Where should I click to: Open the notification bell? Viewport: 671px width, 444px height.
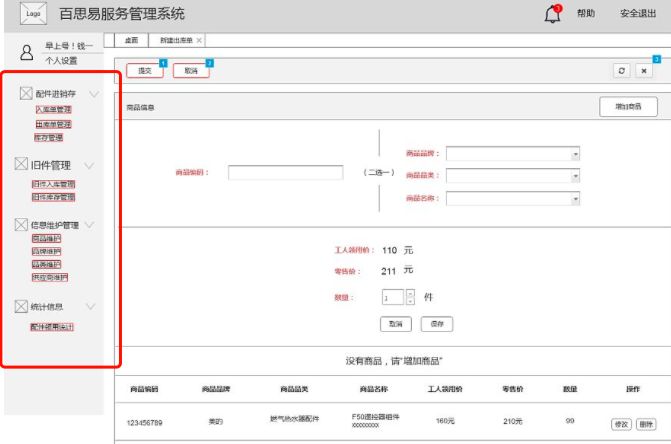click(x=552, y=14)
